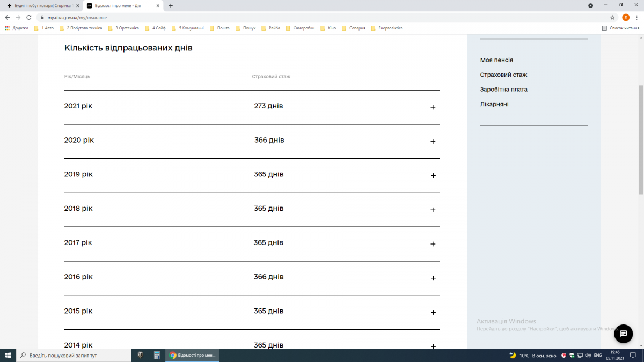Click Windows Start button
Screen dimensions: 644x362
(8, 355)
